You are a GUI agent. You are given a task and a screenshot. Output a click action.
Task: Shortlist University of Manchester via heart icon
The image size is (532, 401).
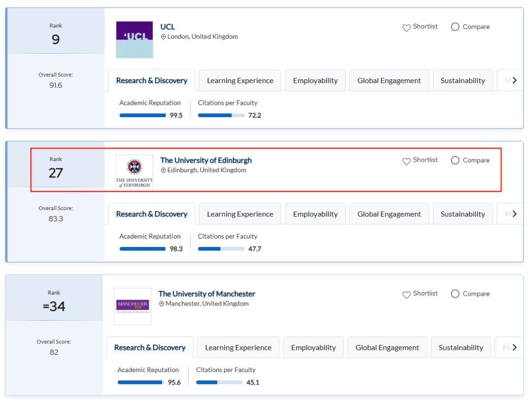tap(406, 295)
